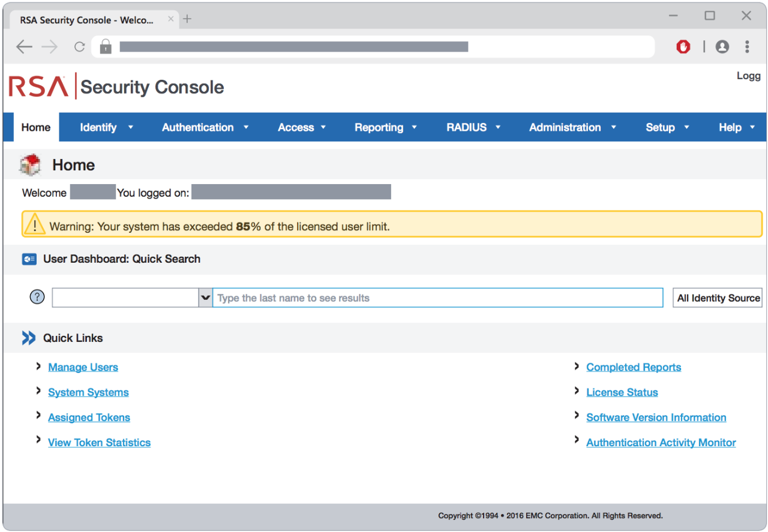Screen dimensions: 768x532
Task: Open the All Identity Source selector
Action: (718, 298)
